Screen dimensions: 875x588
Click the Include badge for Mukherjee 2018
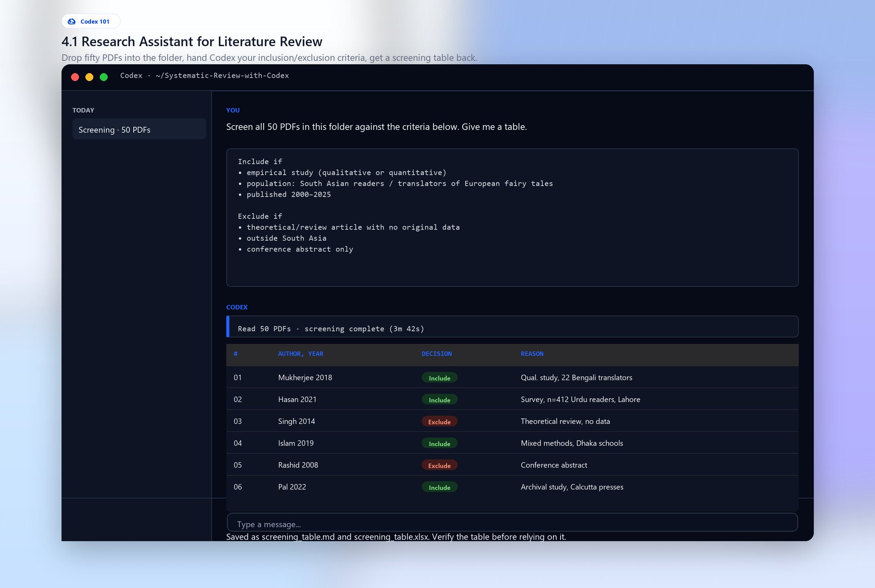point(439,378)
